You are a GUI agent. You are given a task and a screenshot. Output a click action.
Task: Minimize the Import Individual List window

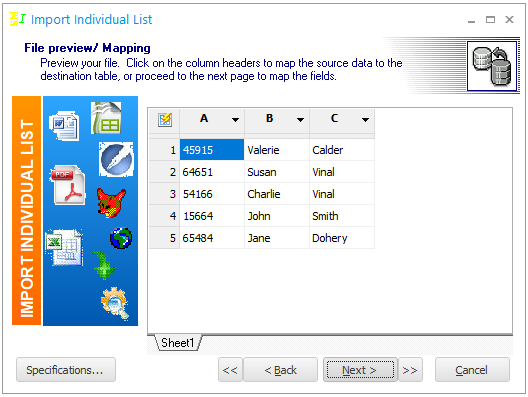[x=471, y=21]
